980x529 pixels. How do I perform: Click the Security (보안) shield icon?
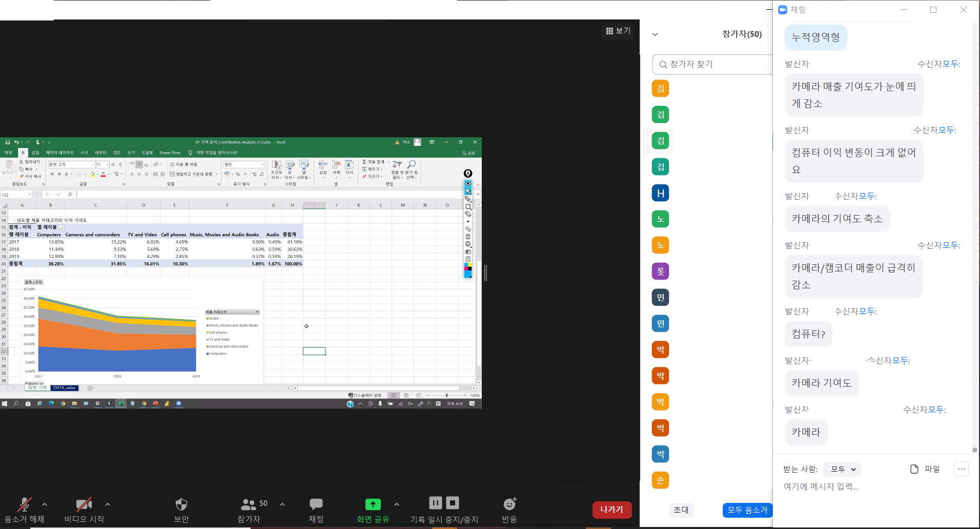[181, 504]
